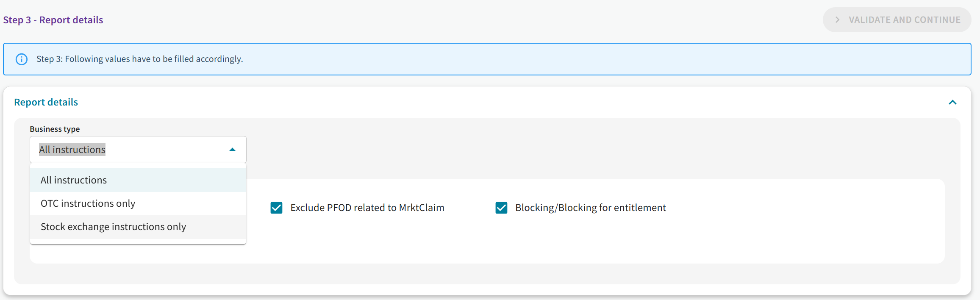Collapse the Report details section chevron
Screen dimensions: 980x300
tap(952, 102)
